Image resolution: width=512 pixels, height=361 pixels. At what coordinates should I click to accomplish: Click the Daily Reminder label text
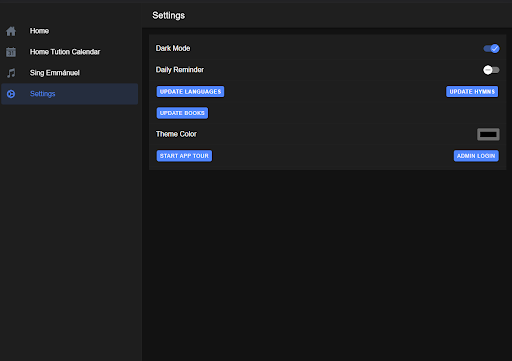click(180, 70)
